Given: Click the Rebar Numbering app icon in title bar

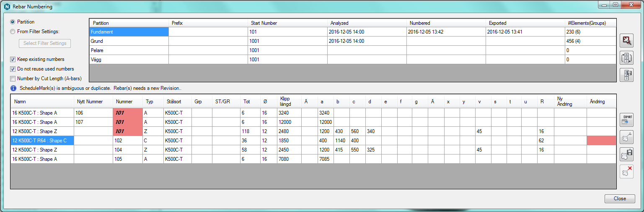Looking at the screenshot, I should (x=7, y=6).
